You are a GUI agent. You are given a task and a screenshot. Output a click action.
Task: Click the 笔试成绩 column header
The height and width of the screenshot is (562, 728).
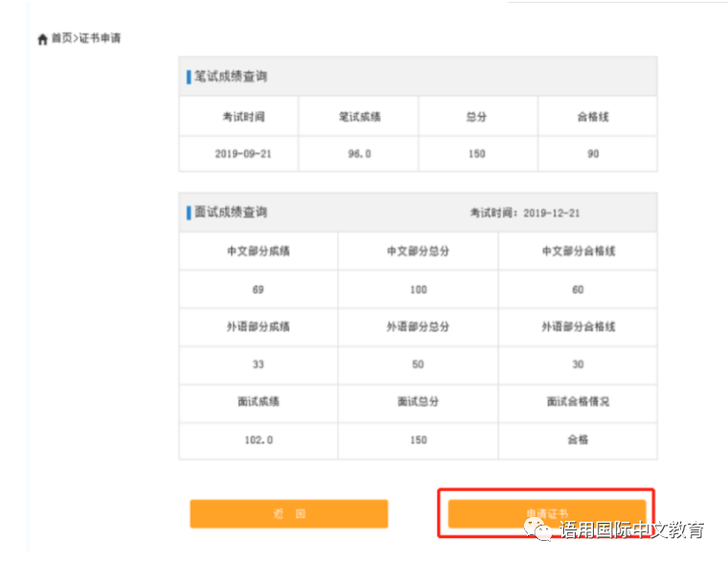359,117
